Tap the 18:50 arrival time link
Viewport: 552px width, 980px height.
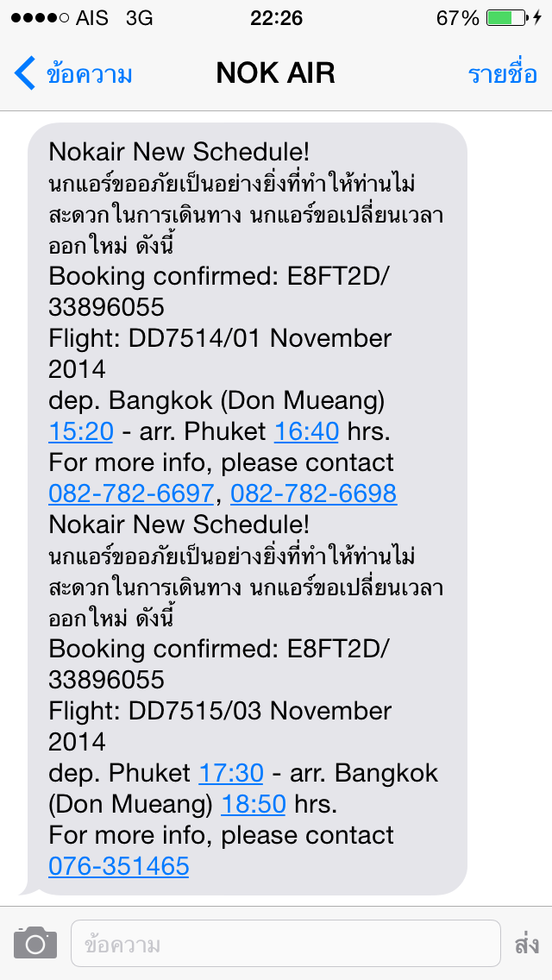pyautogui.click(x=253, y=804)
